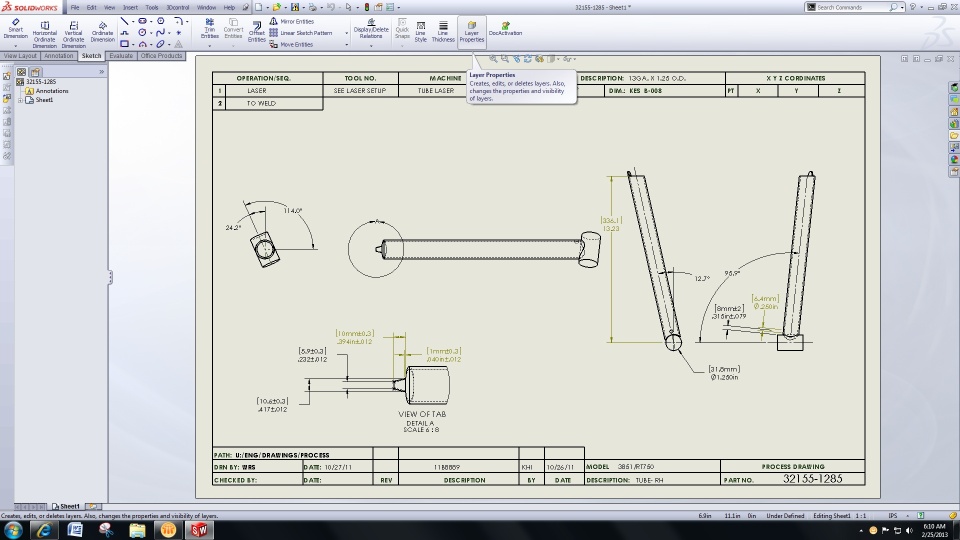This screenshot has height=540, width=960.
Task: Switch to the Annotation tab
Action: (x=59, y=56)
